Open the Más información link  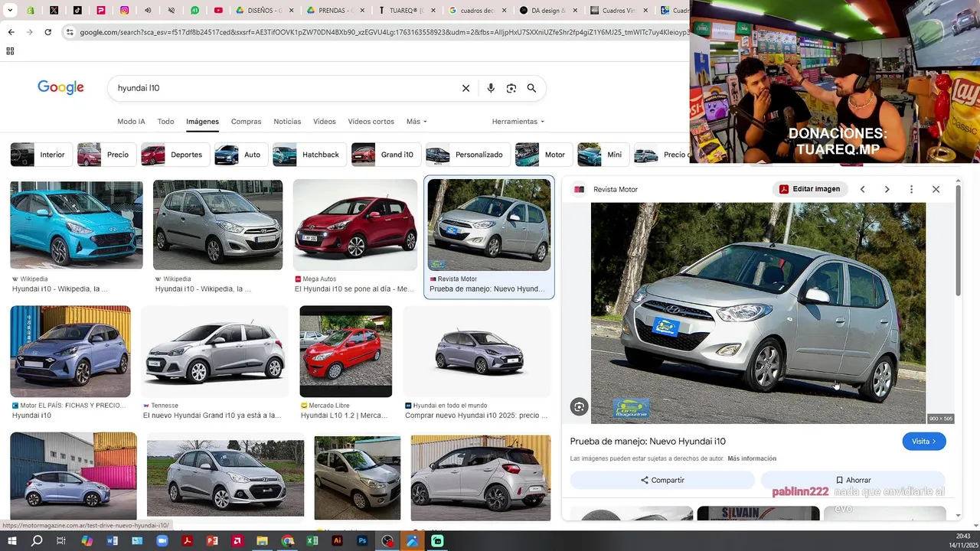click(x=752, y=458)
